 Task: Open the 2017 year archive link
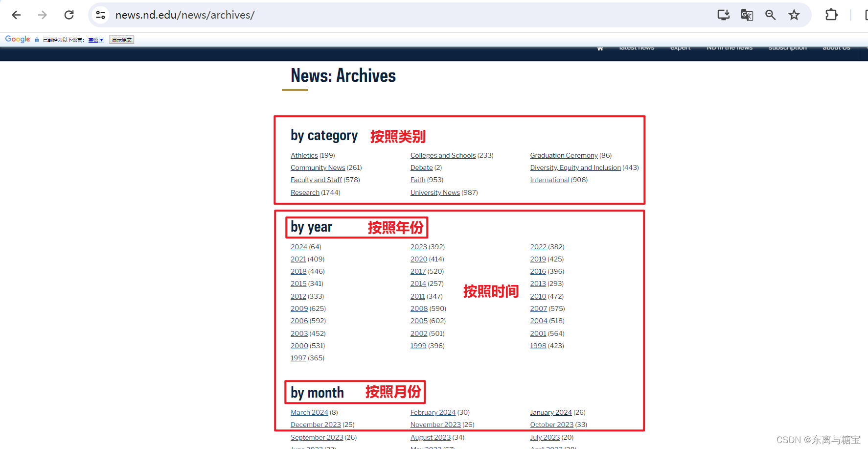(x=418, y=271)
